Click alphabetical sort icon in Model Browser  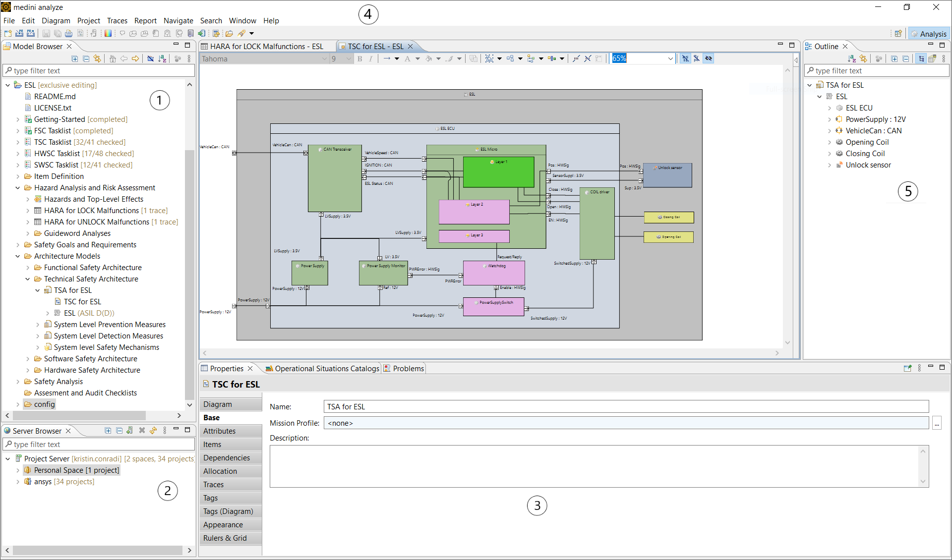pyautogui.click(x=162, y=58)
